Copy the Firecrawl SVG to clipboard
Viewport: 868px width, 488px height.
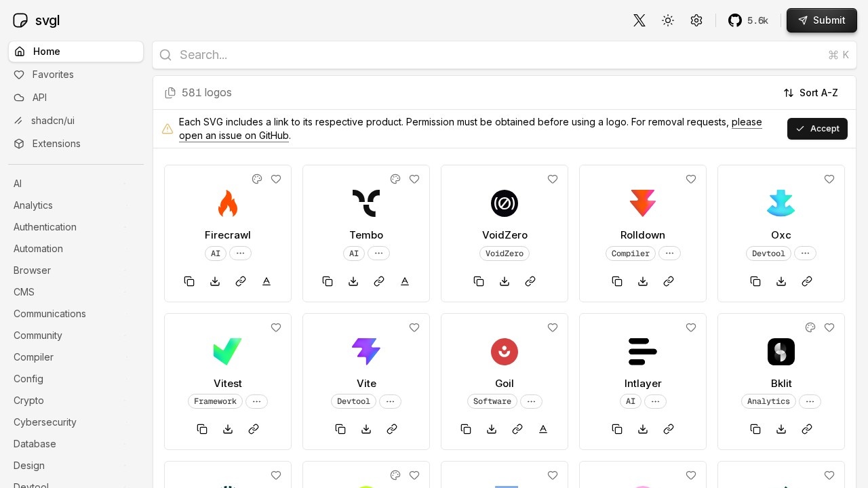pos(189,281)
